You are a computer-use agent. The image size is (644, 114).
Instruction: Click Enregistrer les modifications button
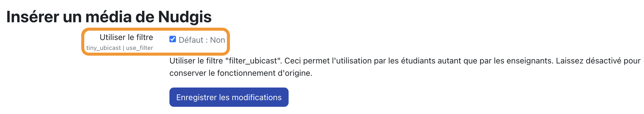click(x=229, y=97)
